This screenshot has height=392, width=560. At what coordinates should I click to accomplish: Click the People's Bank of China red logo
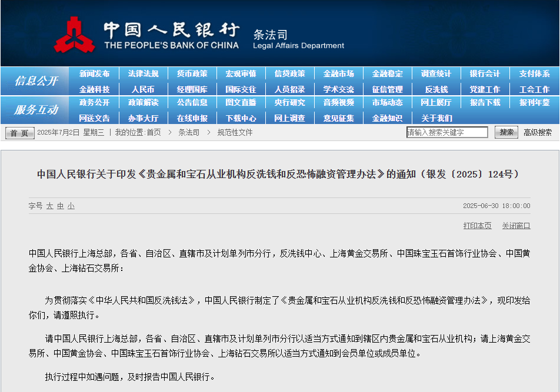[x=74, y=35]
